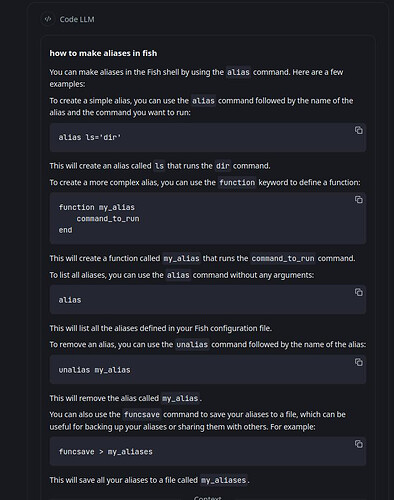Click the alias ls='dir' code text
The height and width of the screenshot is (500, 394).
pyautogui.click(x=90, y=137)
